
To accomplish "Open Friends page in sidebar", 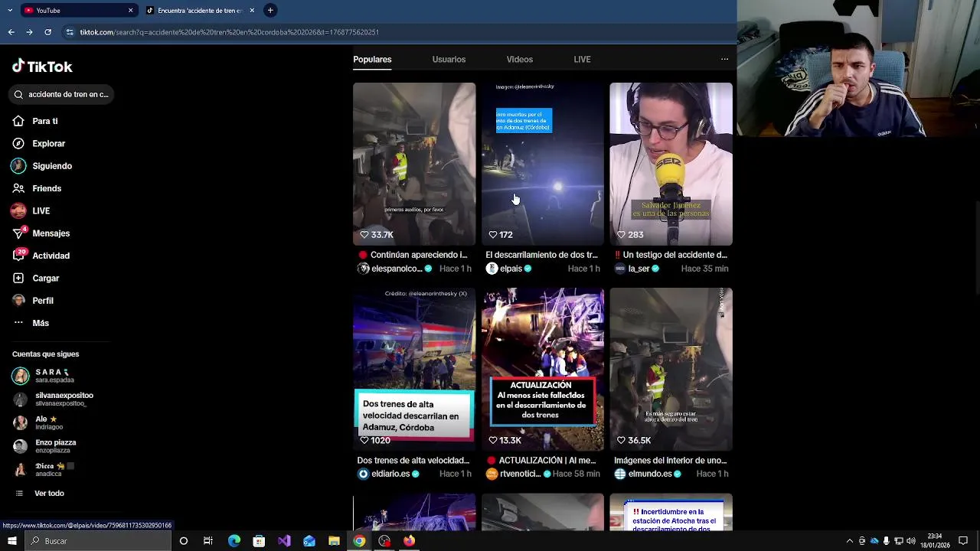I will [36, 188].
